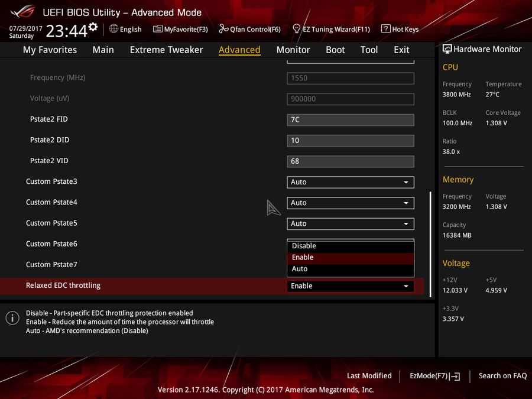Click the Qfan Control fan icon

[223, 29]
